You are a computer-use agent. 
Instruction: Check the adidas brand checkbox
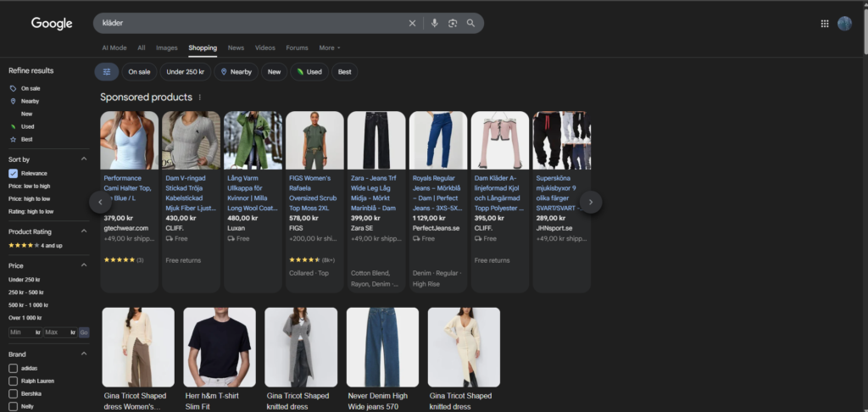(x=14, y=368)
